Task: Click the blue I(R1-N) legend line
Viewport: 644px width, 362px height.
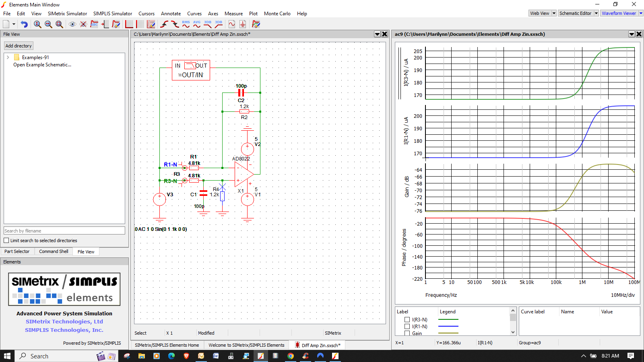Action: tap(448, 326)
